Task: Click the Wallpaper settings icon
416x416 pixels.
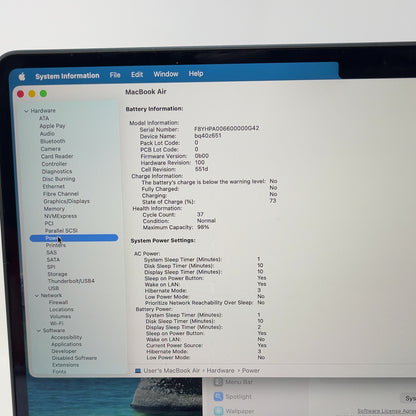Action: coord(219,411)
